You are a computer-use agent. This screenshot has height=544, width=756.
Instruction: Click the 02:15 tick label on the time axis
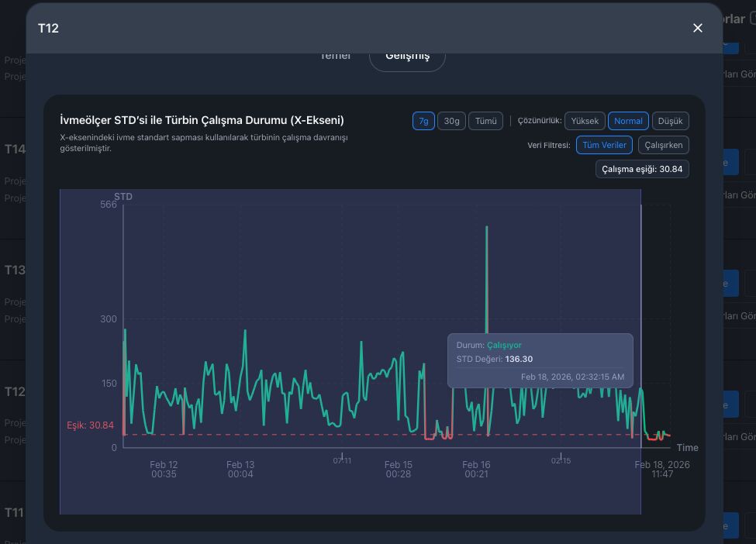point(561,460)
